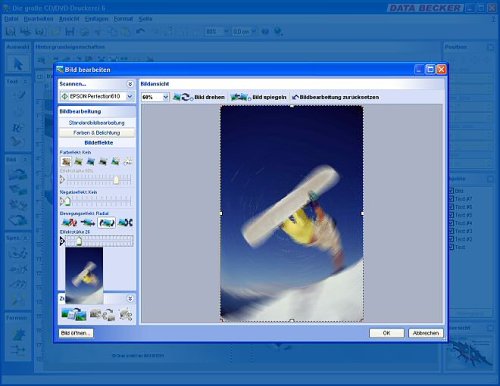Viewport: 500px width, 386px height.
Task: Toggle the Text #4 layer checkbox
Action: click(451, 223)
